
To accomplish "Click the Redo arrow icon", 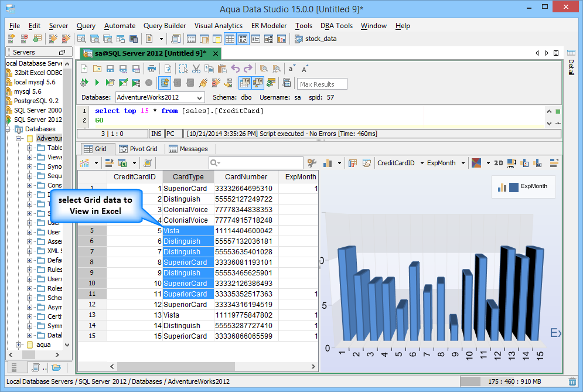I will [x=248, y=69].
